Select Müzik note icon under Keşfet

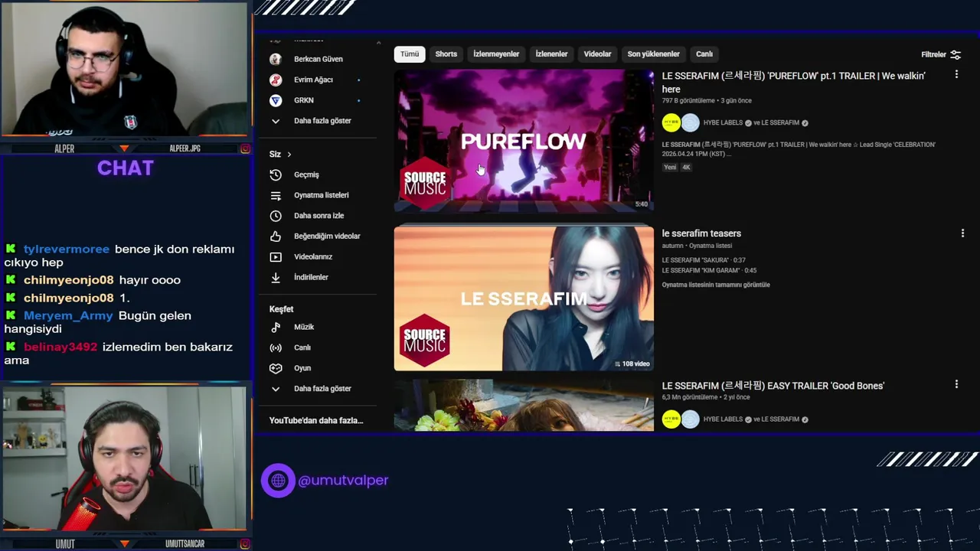pos(276,327)
